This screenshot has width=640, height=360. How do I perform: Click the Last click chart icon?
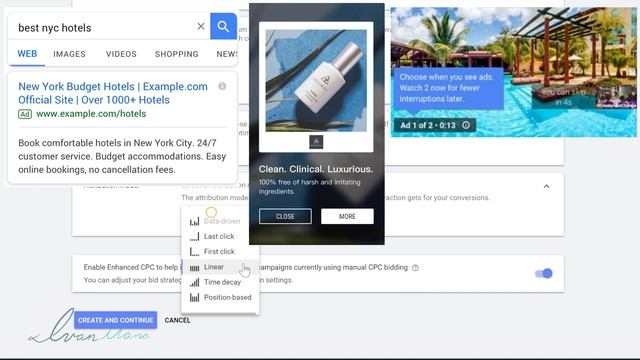click(194, 236)
